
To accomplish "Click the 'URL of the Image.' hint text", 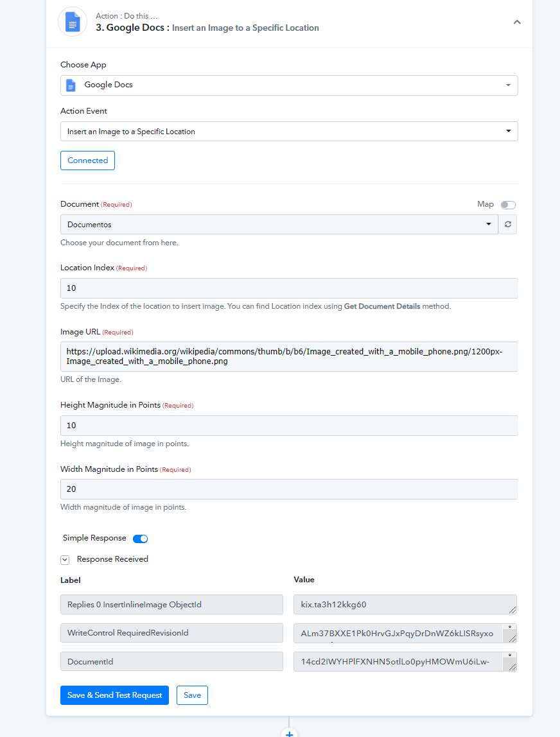I will (91, 379).
